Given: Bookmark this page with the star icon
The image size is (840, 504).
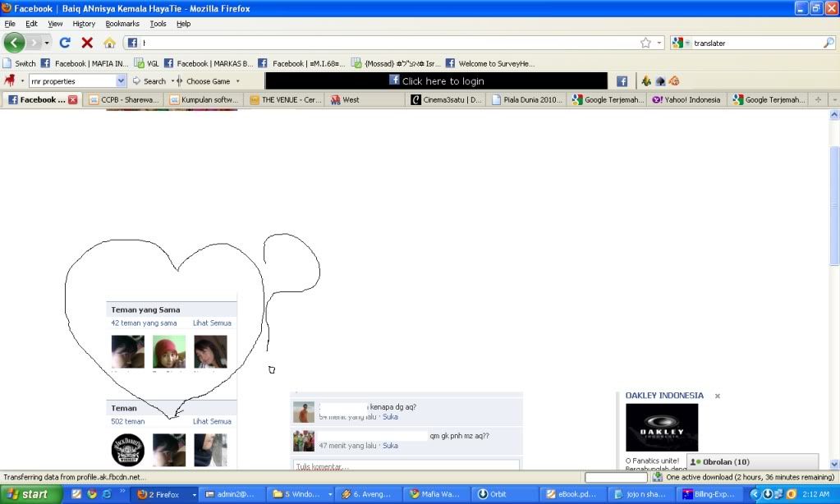Looking at the screenshot, I should 645,43.
